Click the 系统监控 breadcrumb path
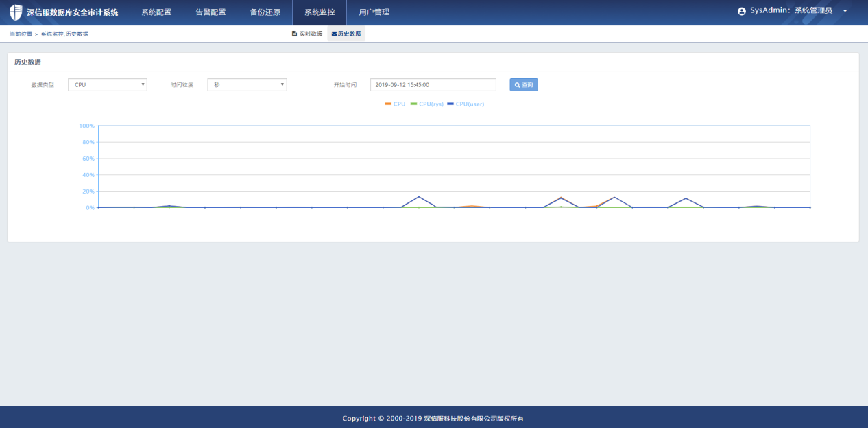This screenshot has width=868, height=429. pos(51,34)
